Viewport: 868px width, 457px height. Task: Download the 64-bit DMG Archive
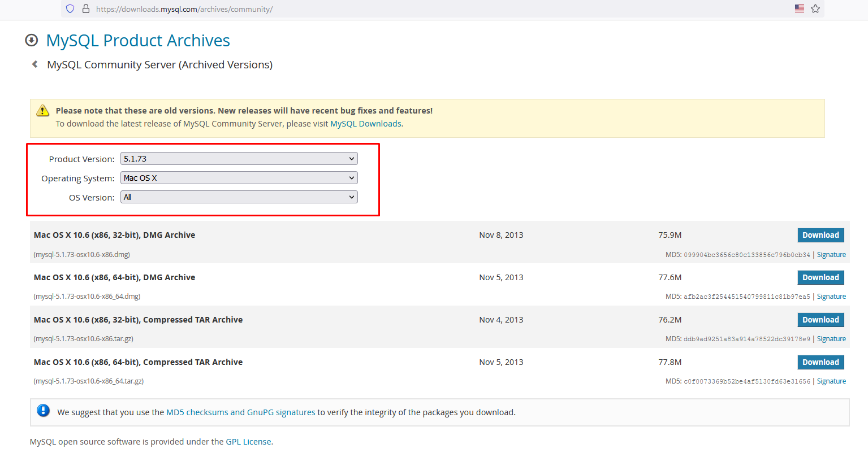[x=820, y=277]
